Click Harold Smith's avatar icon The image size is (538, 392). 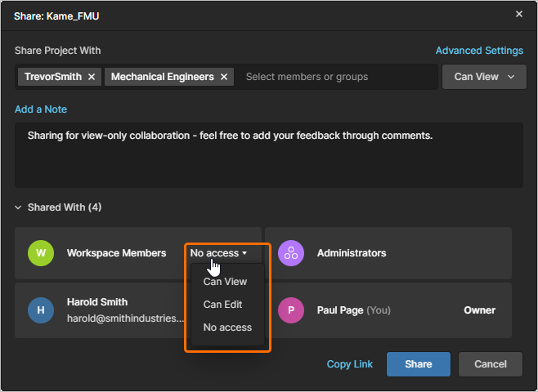click(40, 310)
